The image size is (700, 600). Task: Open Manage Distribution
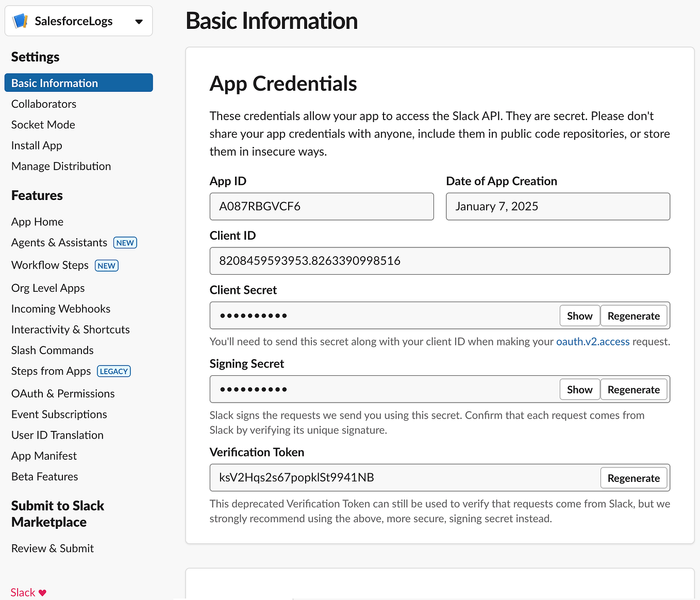coord(61,166)
